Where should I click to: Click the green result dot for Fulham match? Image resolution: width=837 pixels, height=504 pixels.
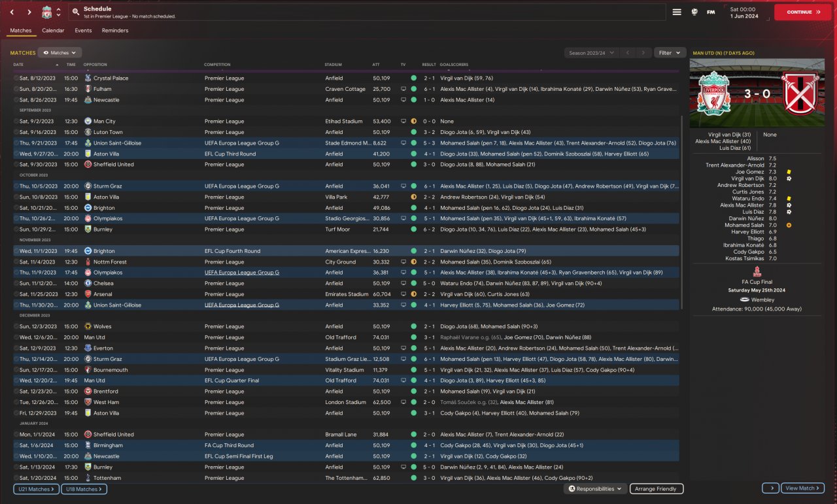413,89
